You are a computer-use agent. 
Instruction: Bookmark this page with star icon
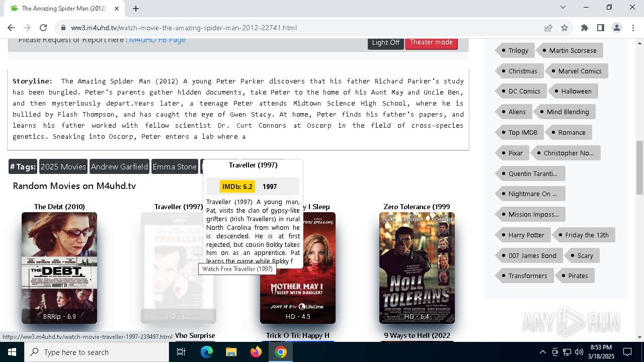tap(565, 28)
